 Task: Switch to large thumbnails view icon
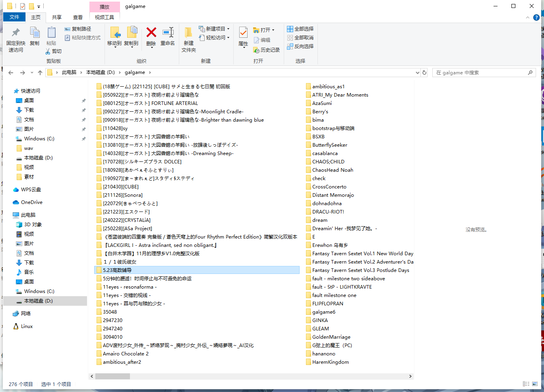(x=535, y=384)
